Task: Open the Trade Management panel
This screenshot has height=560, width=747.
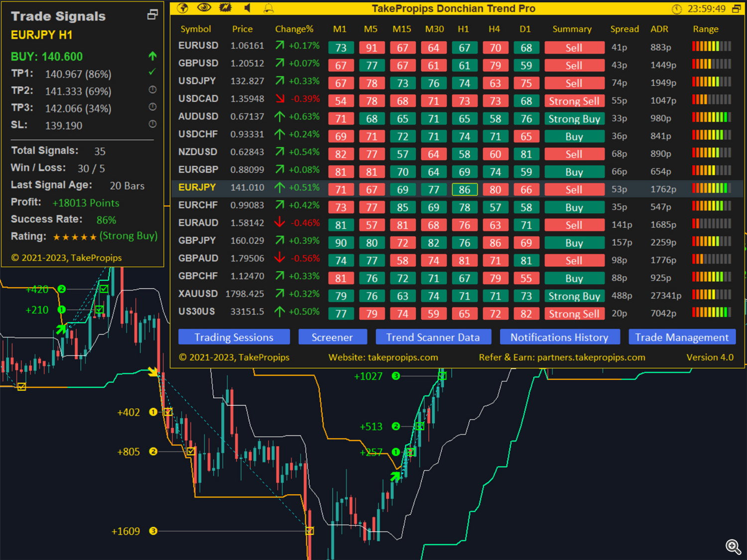Action: (x=682, y=337)
